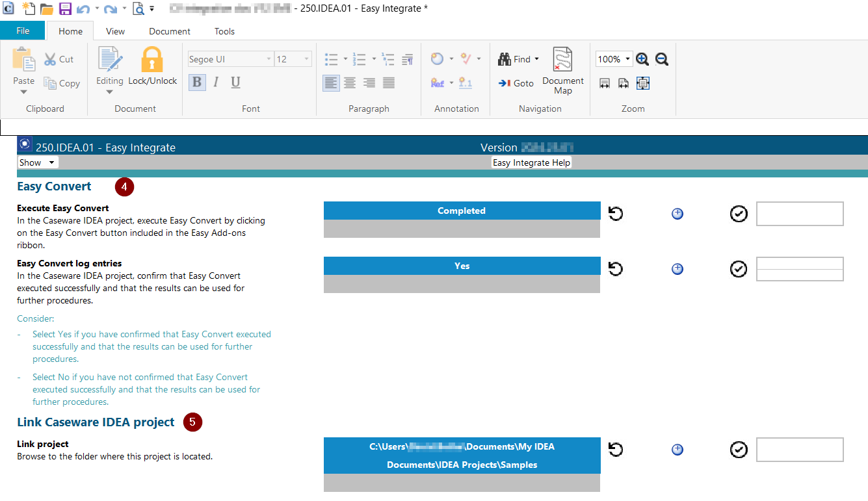Click the sign-off field for Easy Convert log entries
The width and height of the screenshot is (868, 501).
pos(800,269)
